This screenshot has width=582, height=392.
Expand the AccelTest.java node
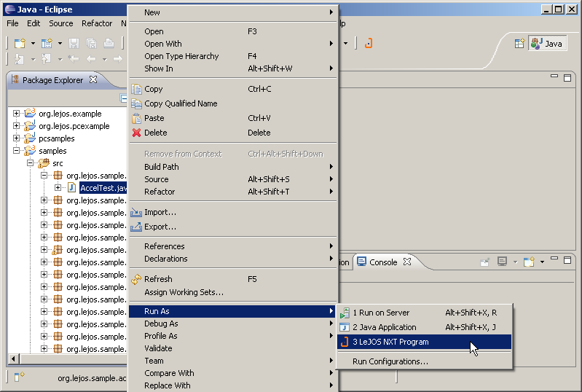58,188
